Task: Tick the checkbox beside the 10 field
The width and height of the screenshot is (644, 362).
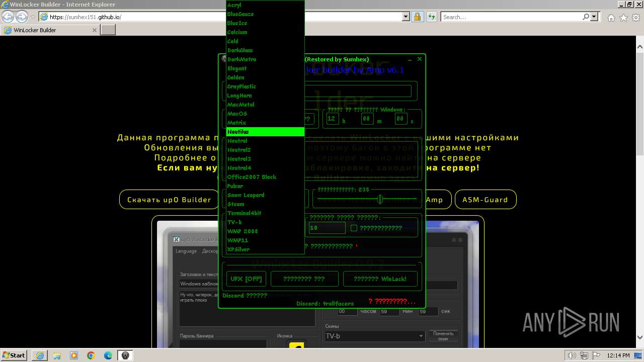Action: [354, 228]
